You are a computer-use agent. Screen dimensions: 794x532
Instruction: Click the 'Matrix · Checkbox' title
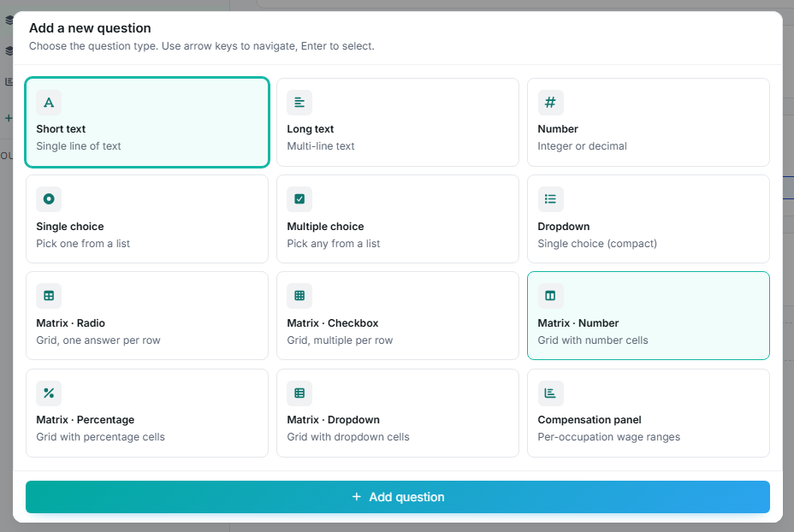point(332,323)
